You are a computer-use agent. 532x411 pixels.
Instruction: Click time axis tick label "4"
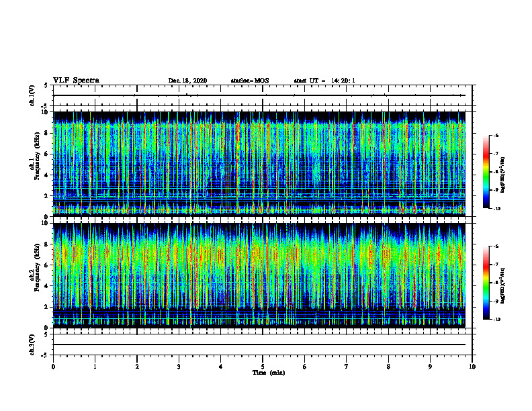click(221, 367)
